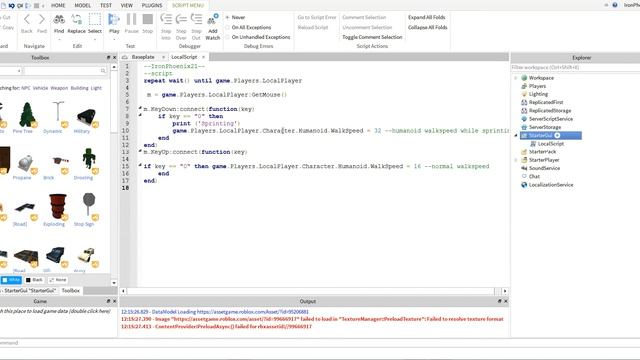Collapse code fold at line 15
Image resolution: width=640 pixels, height=360 pixels.
[x=140, y=166]
